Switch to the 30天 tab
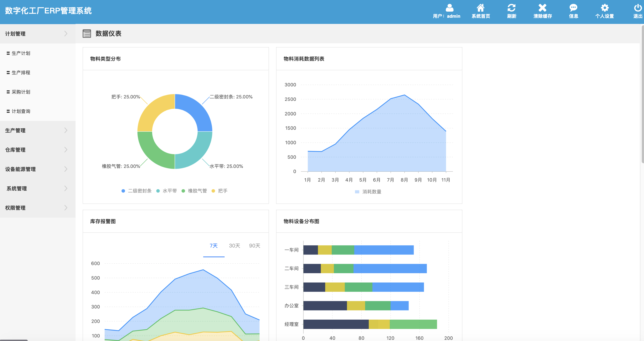 click(234, 246)
